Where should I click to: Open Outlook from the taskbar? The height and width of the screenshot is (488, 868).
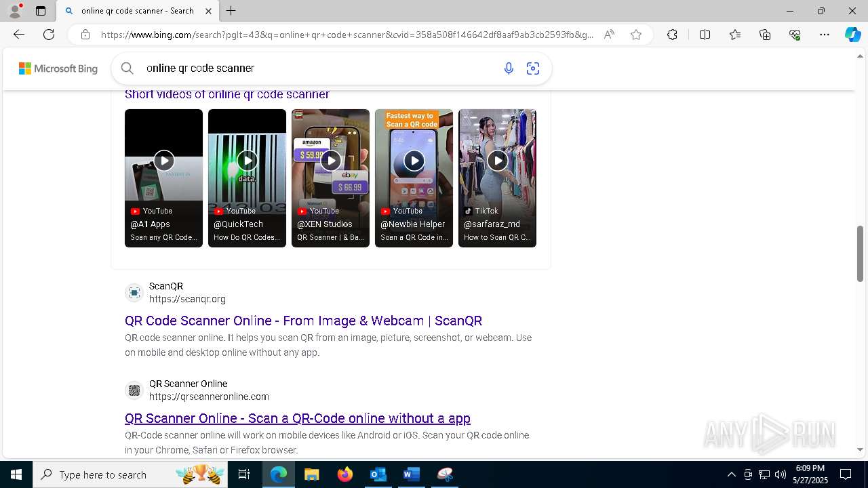pyautogui.click(x=378, y=474)
